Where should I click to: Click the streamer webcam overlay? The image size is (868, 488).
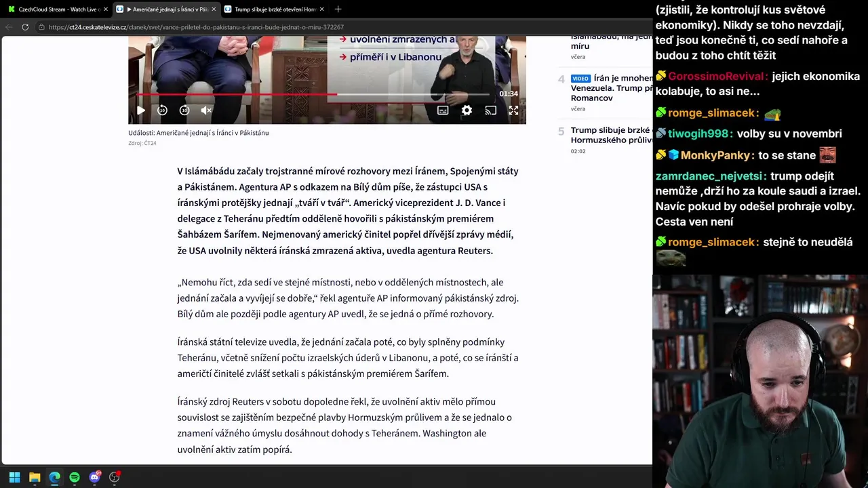tap(760, 381)
